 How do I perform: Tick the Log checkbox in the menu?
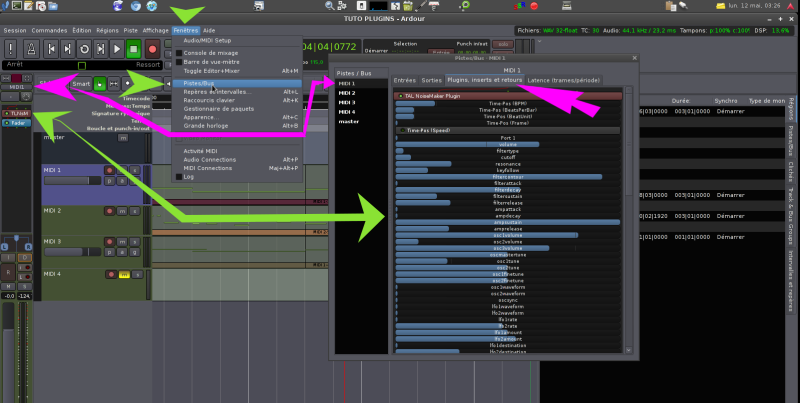[x=179, y=177]
